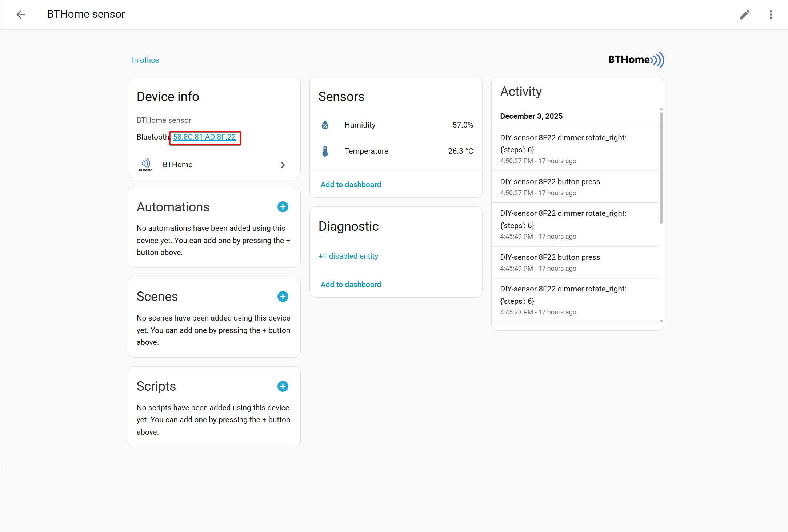Screen dimensions: 788x532
Task: Add Sensors card to dashboard
Action: point(351,185)
